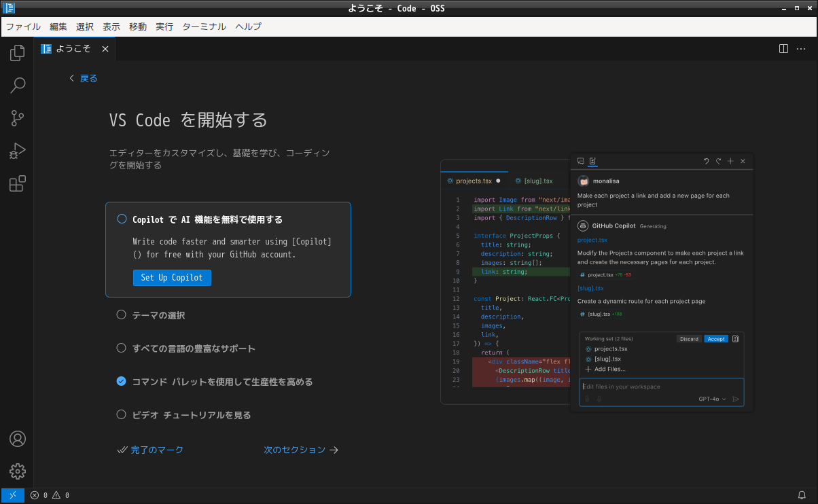The height and width of the screenshot is (504, 818).
Task: Open Run and Debug view
Action: (18, 151)
